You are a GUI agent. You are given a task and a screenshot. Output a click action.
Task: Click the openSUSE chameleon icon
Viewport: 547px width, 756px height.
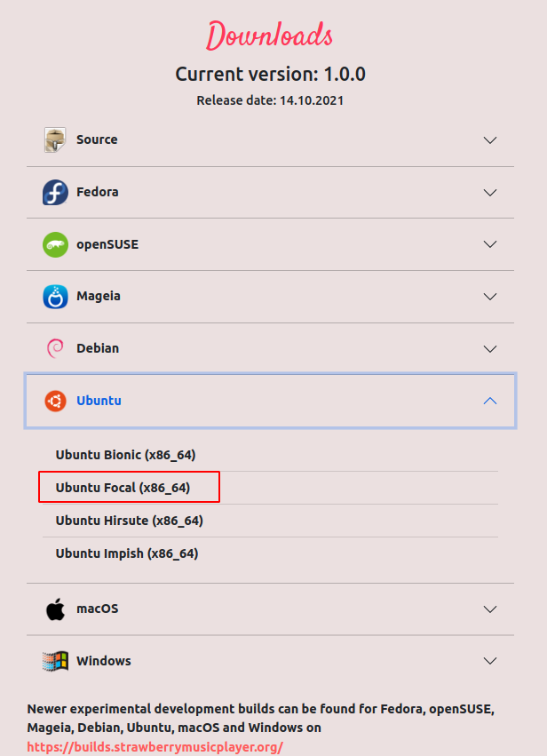[x=55, y=244]
